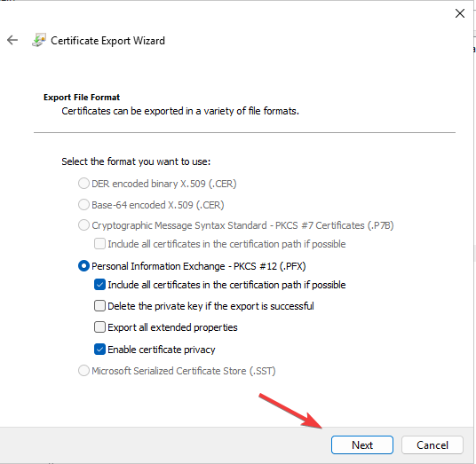
Task: Uncheck PFX include all certificates in path
Action: pos(99,285)
